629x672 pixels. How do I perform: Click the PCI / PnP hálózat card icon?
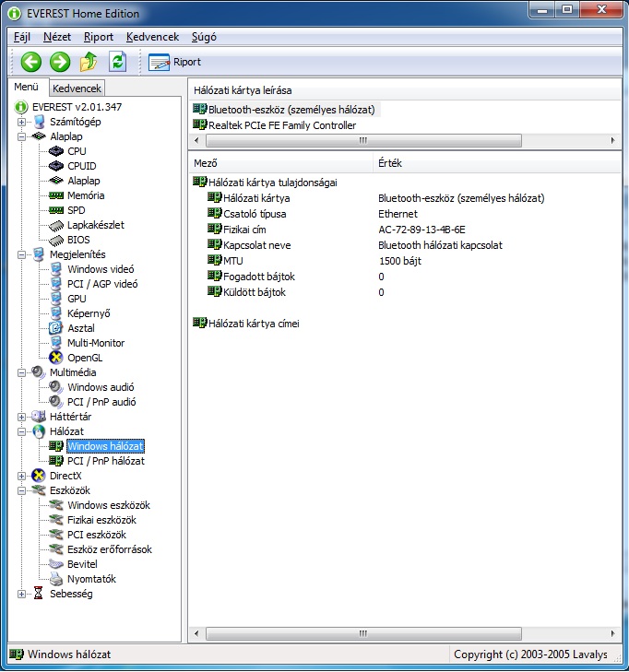point(56,461)
